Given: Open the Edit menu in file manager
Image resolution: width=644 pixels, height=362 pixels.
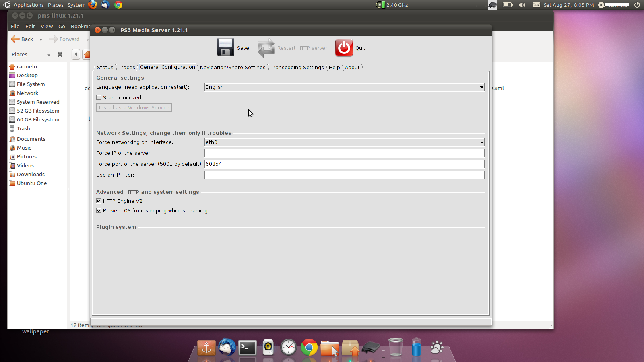Looking at the screenshot, I should tap(30, 26).
